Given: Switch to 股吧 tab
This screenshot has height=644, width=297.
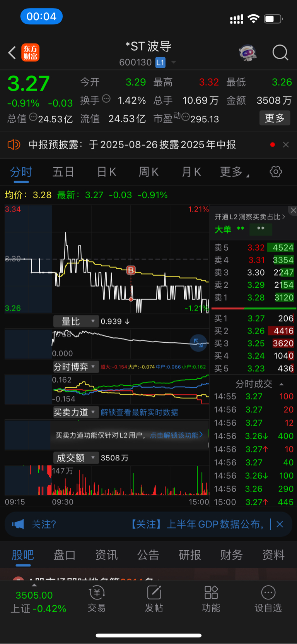Looking at the screenshot, I should tap(23, 555).
